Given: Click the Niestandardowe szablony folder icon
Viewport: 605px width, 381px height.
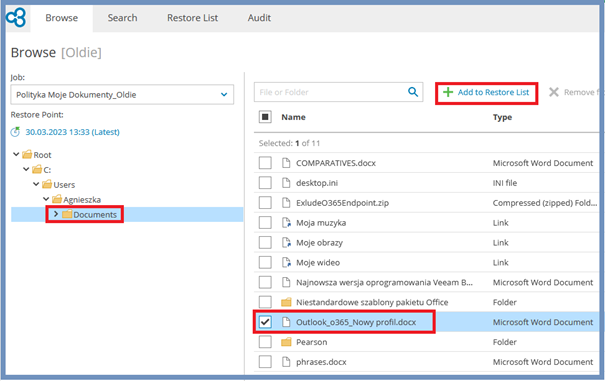Looking at the screenshot, I should (286, 302).
